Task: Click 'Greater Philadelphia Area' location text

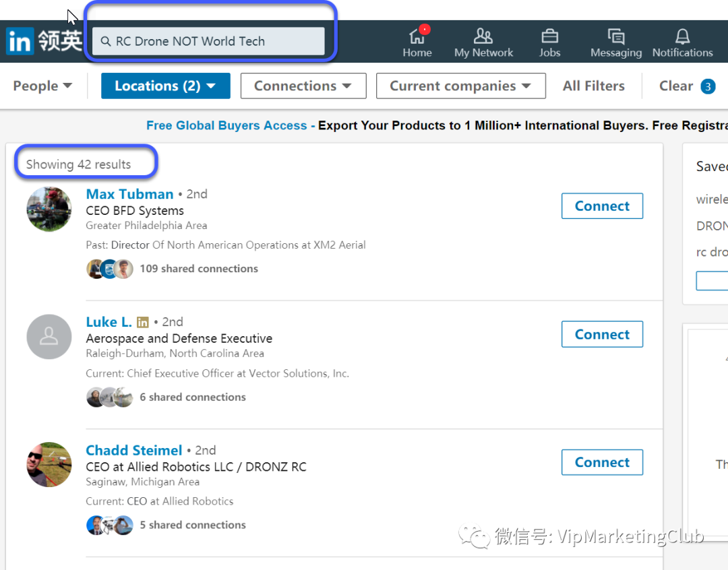Action: pyautogui.click(x=146, y=226)
